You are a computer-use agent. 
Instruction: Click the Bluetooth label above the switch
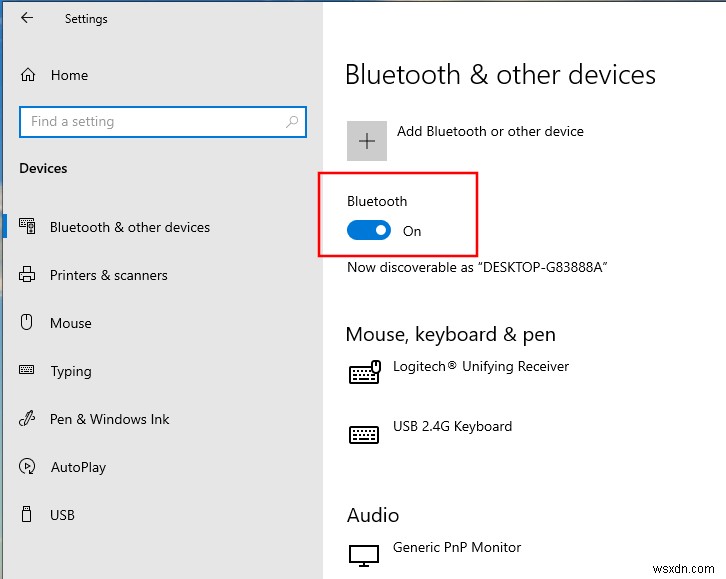coord(377,201)
